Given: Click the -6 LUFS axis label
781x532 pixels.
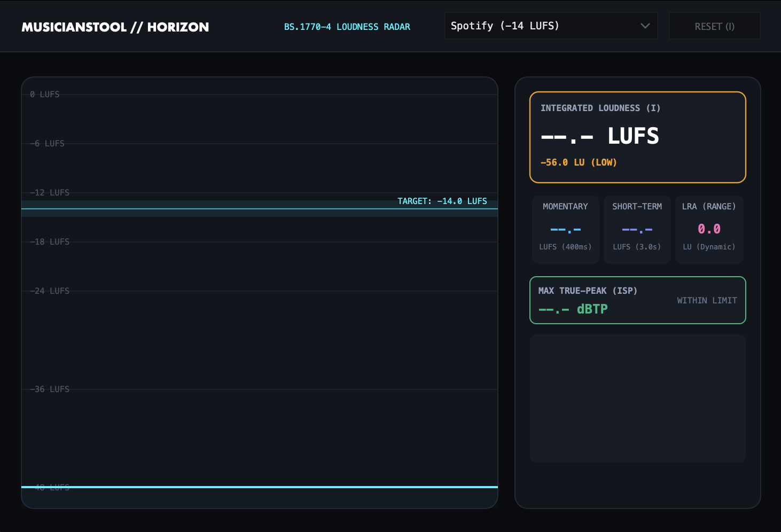Looking at the screenshot, I should [47, 144].
